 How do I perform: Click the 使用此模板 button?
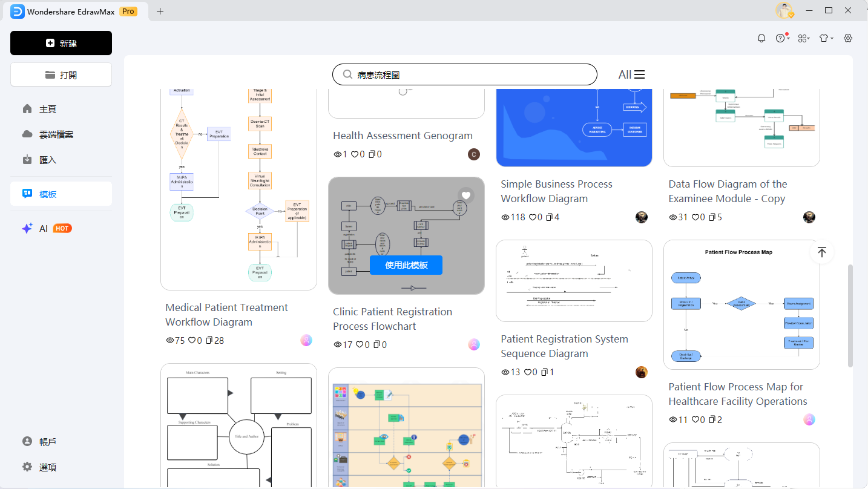coord(406,265)
